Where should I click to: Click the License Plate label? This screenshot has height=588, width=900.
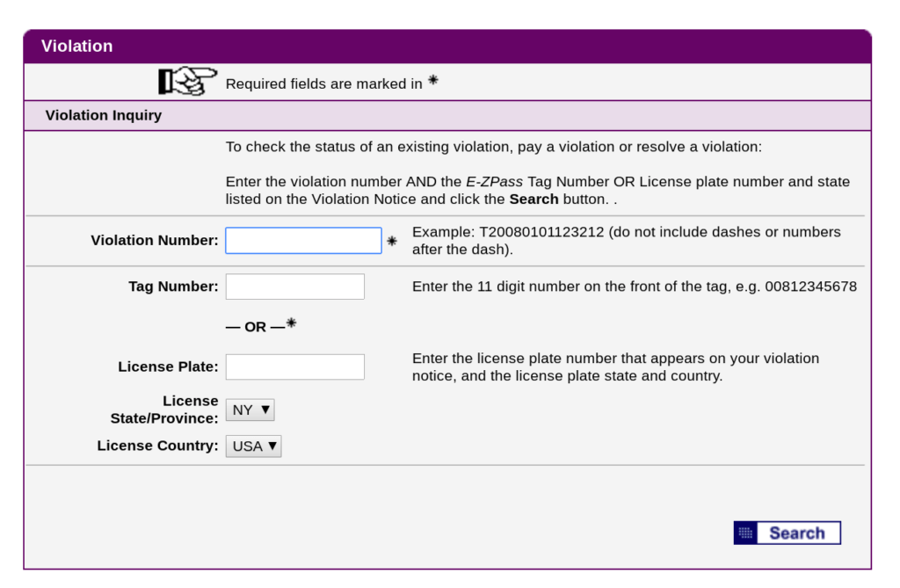click(x=168, y=367)
